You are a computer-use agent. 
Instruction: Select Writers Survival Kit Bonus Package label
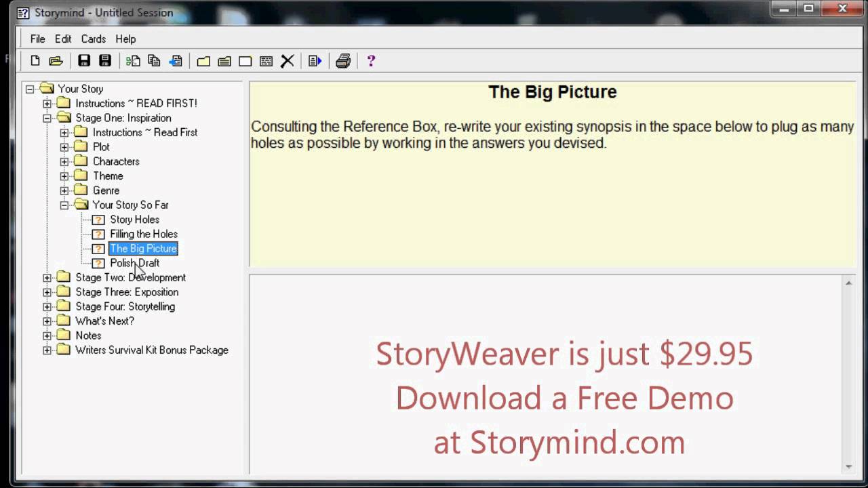point(152,350)
